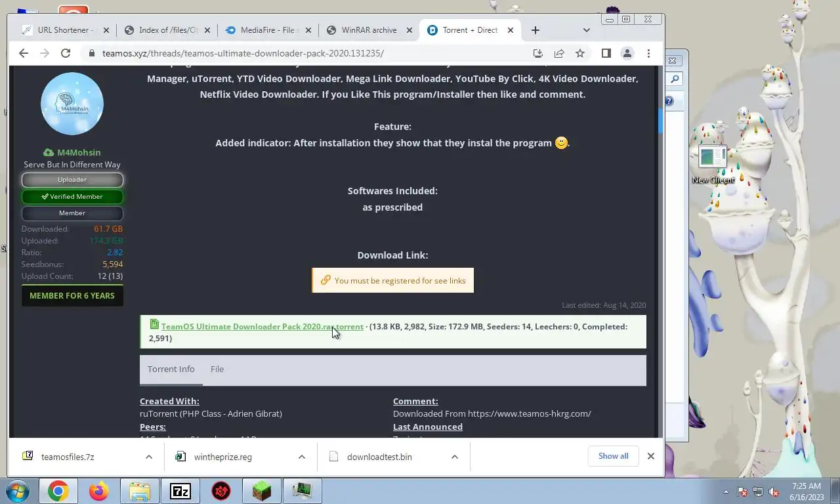Bookmark this page with the star icon

(x=579, y=53)
